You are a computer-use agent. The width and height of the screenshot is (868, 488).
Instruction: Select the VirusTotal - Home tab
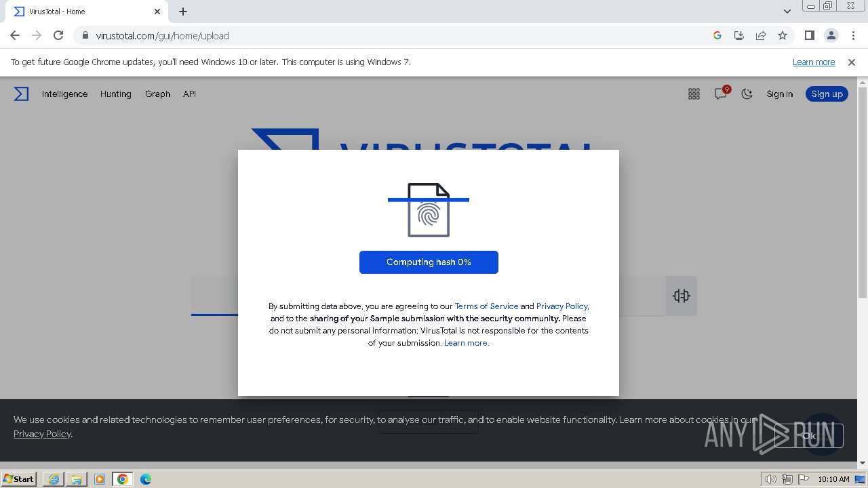pyautogui.click(x=87, y=12)
